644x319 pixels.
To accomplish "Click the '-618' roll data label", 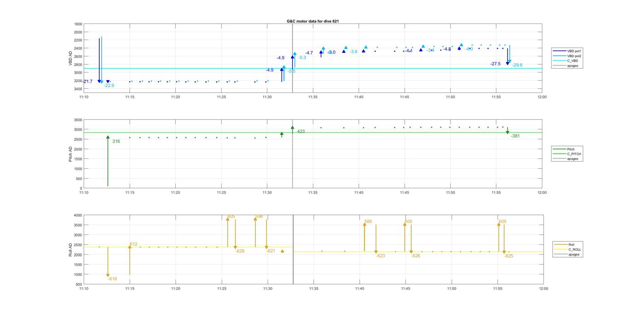I will (112, 279).
